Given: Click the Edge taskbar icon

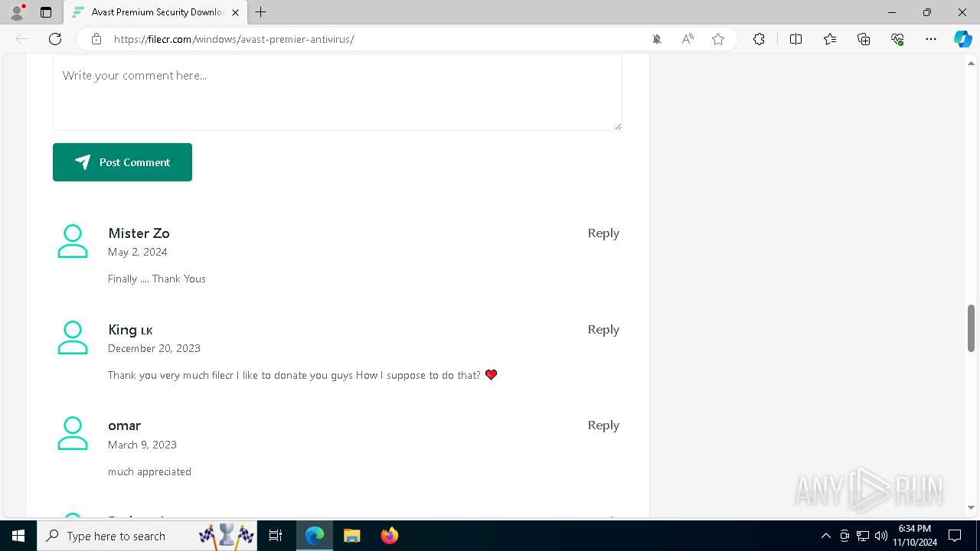Looking at the screenshot, I should 315,536.
